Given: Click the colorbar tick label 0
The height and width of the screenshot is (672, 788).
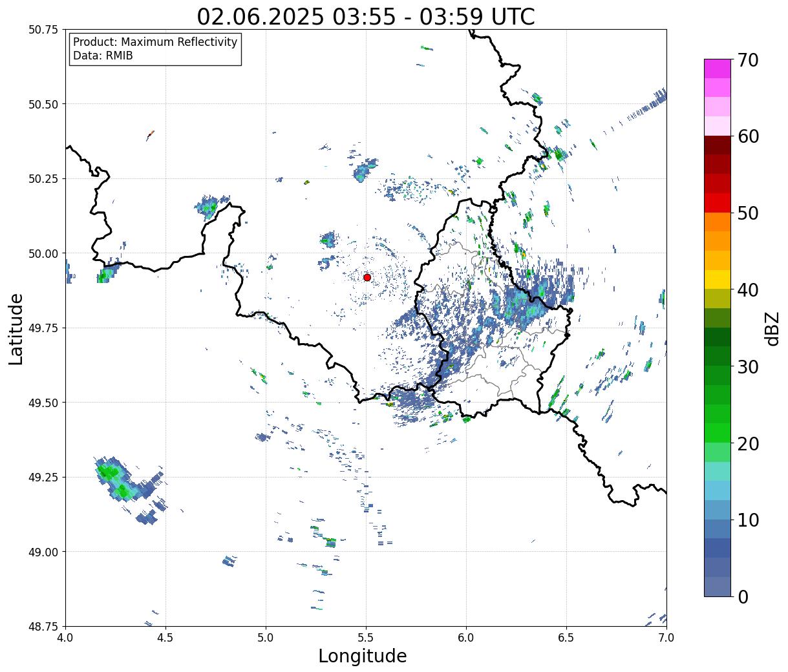Looking at the screenshot, I should click(x=743, y=596).
